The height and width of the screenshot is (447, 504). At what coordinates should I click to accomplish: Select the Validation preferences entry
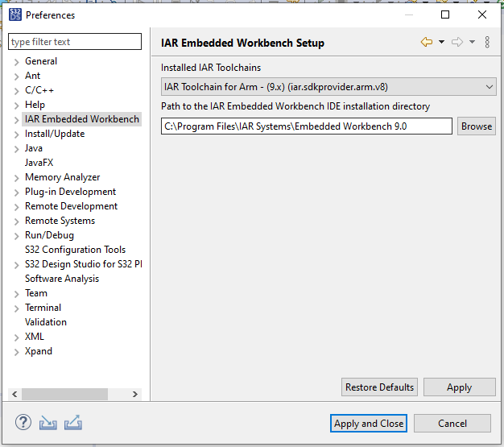click(x=46, y=322)
